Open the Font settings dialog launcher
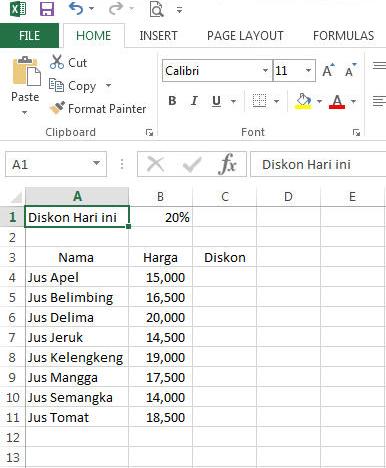386x468 pixels. point(356,133)
